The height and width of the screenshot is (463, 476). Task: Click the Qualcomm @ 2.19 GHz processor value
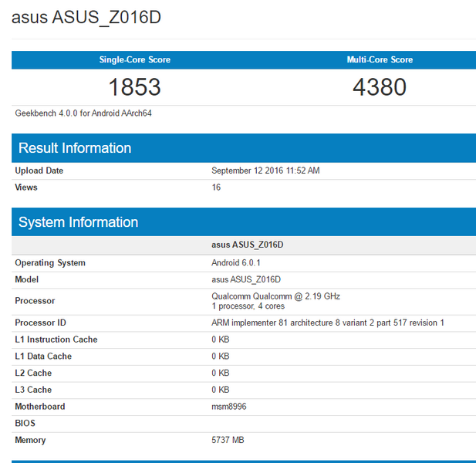[x=275, y=296]
